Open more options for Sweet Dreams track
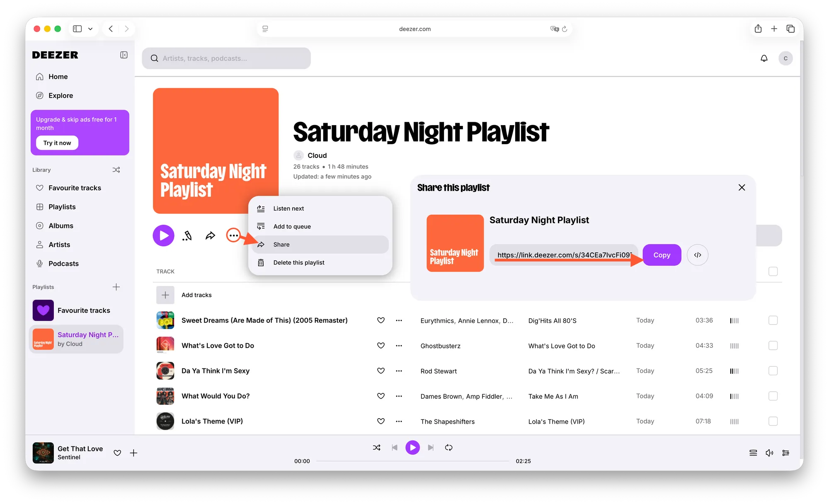This screenshot has width=829, height=504. pos(399,320)
